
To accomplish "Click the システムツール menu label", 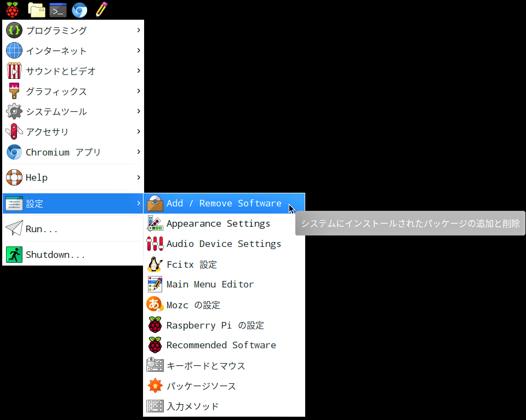I will (x=56, y=111).
